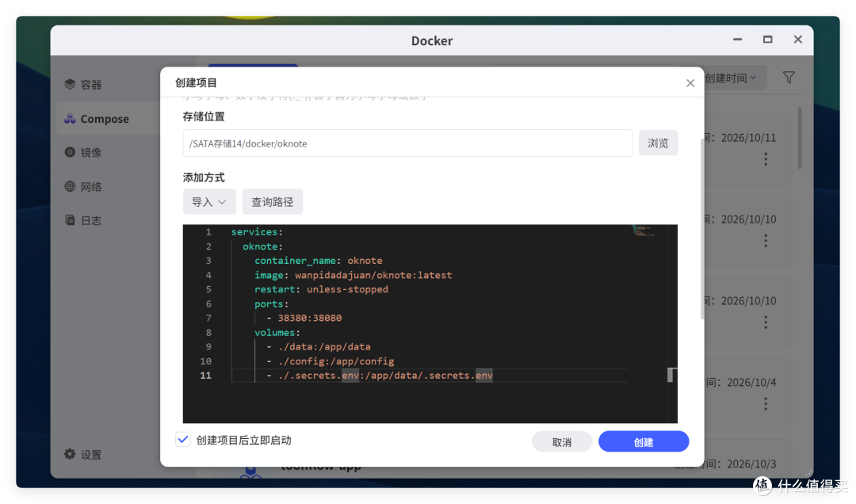Click the storage path input field
856x504 pixels.
pyautogui.click(x=407, y=143)
